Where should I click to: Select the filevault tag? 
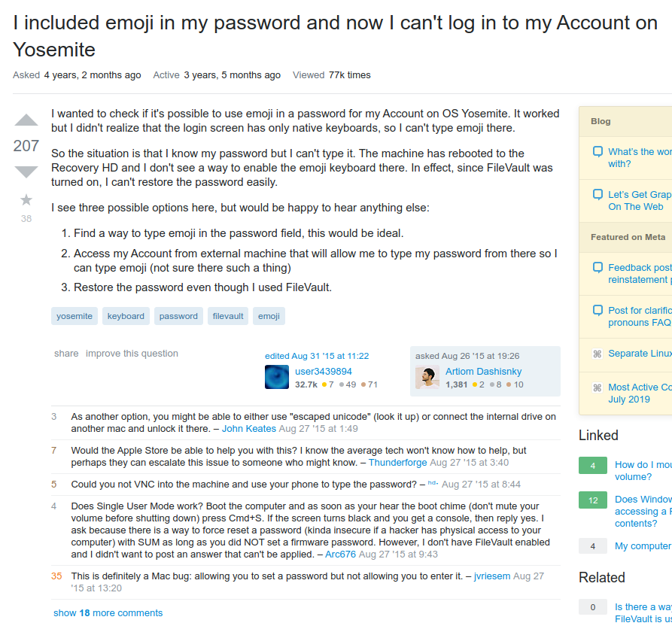[x=228, y=316]
